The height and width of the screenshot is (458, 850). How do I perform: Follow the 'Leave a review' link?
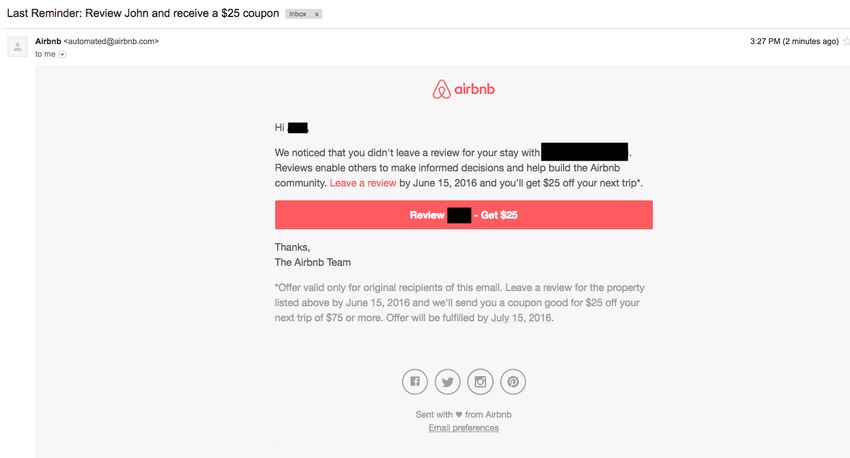(363, 183)
